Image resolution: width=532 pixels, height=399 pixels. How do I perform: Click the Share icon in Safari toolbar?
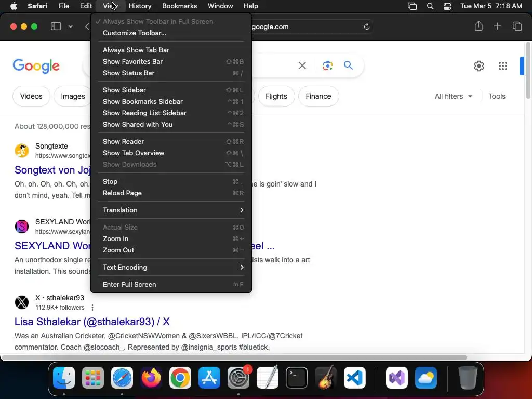click(x=478, y=26)
